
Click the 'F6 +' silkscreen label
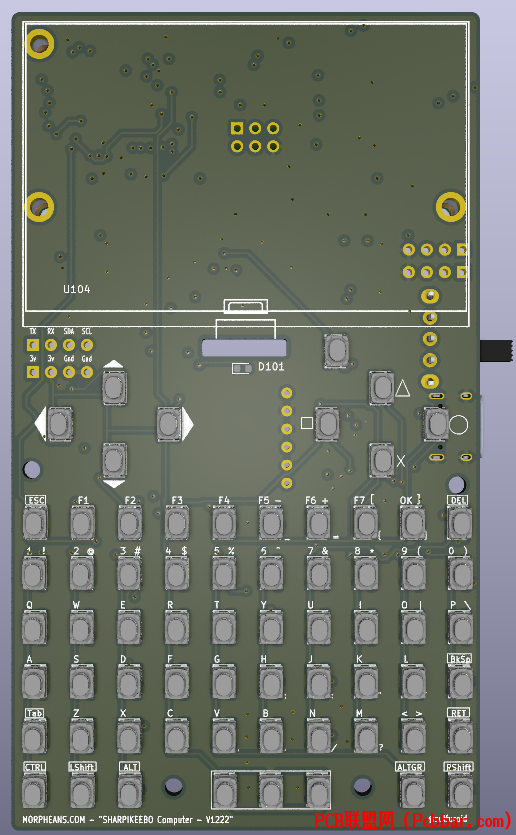coord(317,500)
